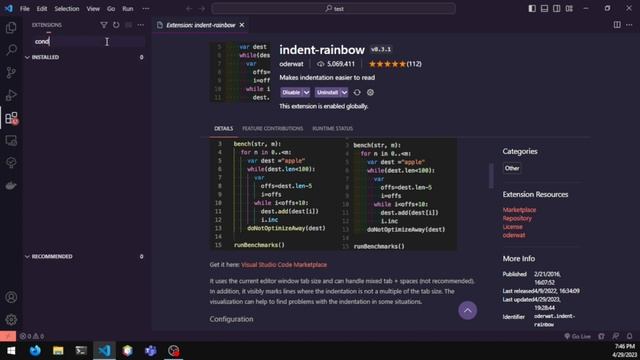This screenshot has height=360, width=640.
Task: Open File Explorer from taskbar
Action: [58, 351]
